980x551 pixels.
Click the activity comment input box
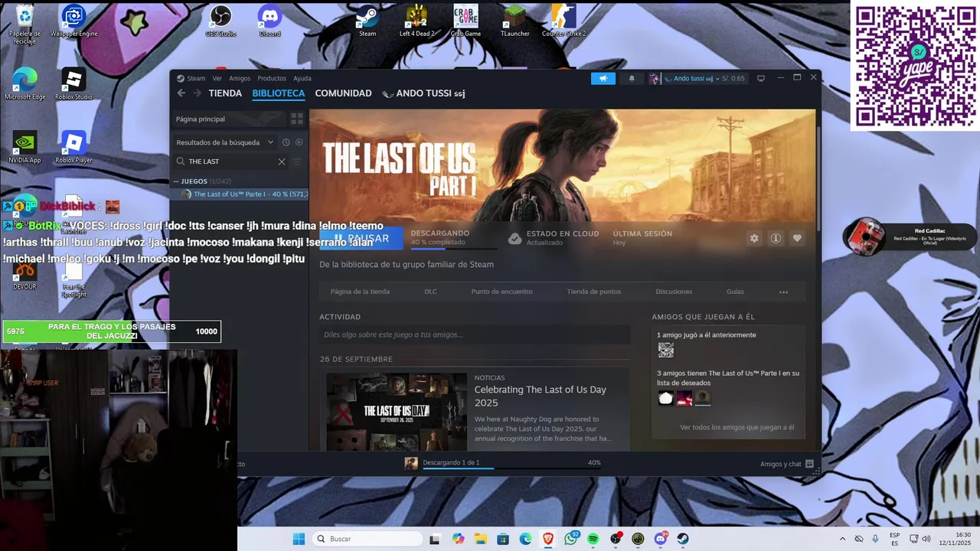point(475,334)
